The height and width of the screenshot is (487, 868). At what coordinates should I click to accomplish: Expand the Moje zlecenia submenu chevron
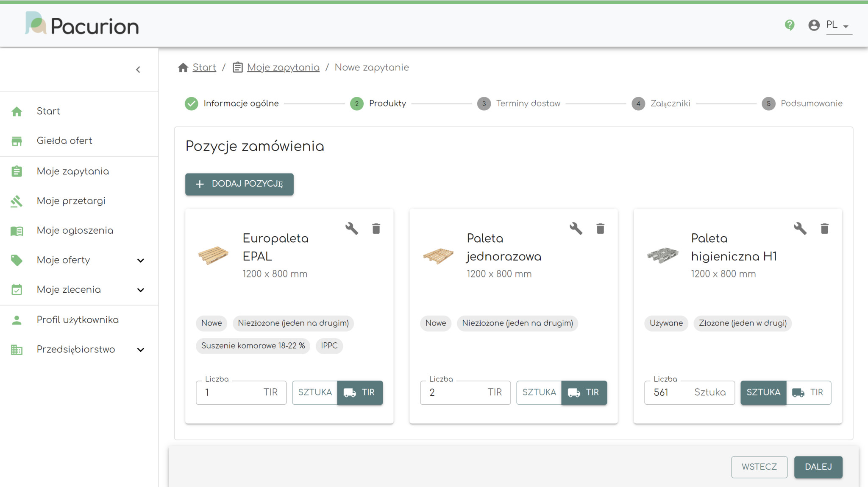coord(141,290)
